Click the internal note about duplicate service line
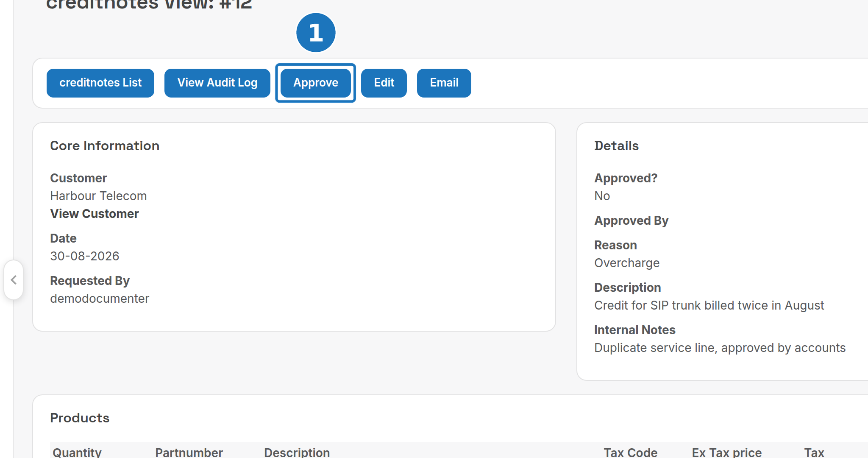Screen dimensions: 868x458 (x=720, y=348)
